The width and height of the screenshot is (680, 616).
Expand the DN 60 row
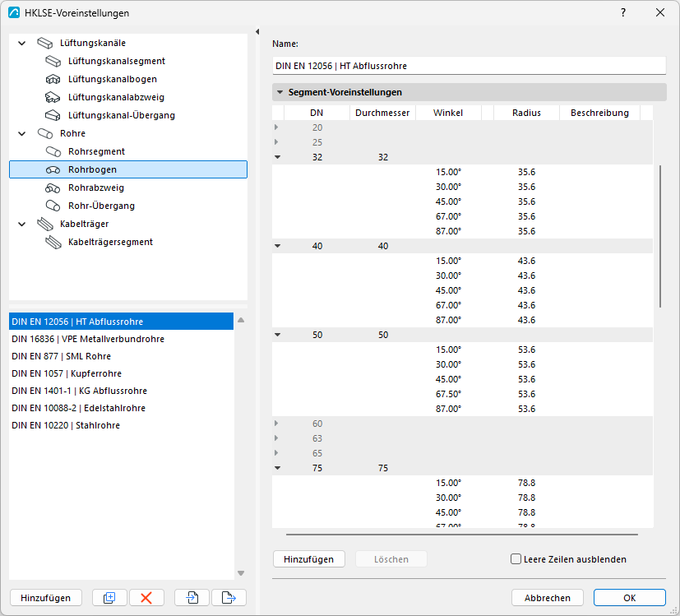[276, 424]
